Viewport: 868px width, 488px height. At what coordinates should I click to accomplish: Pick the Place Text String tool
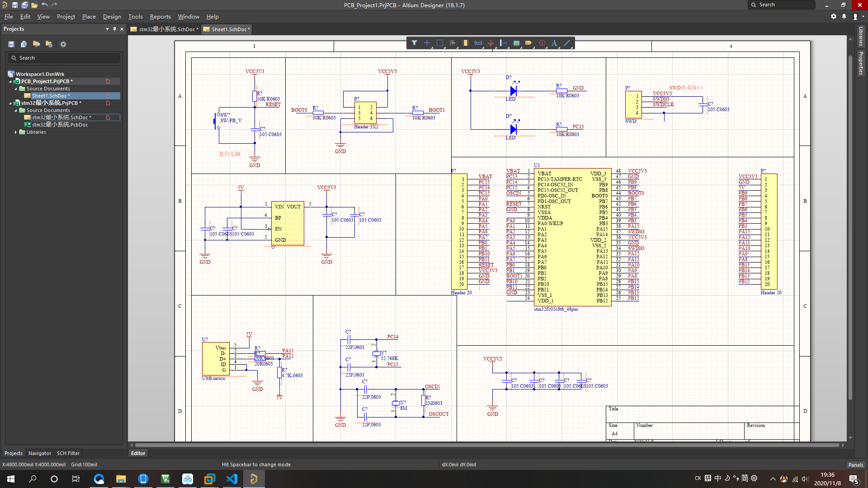554,43
